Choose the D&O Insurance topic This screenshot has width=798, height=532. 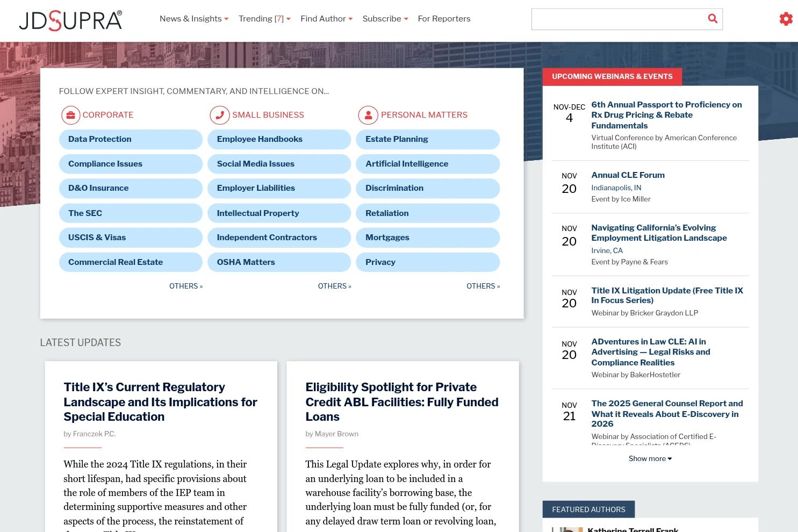(131, 188)
